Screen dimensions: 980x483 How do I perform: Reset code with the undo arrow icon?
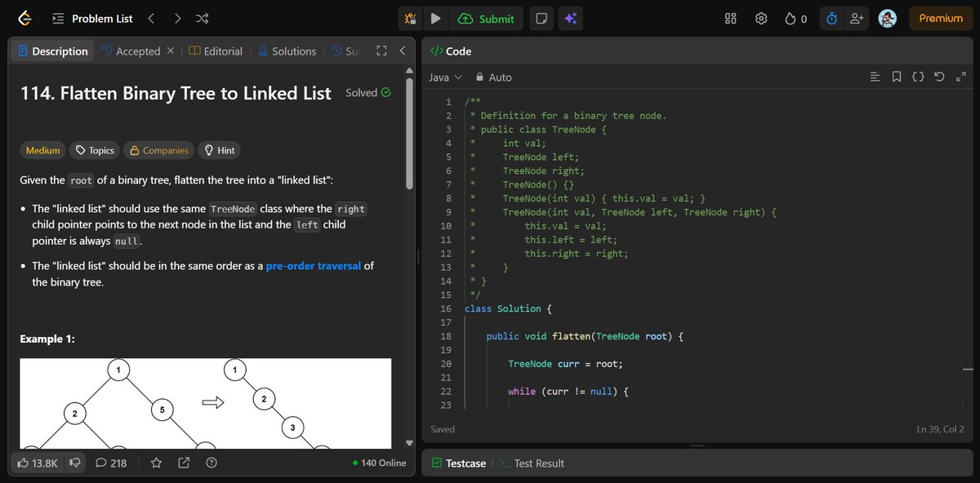coord(939,77)
